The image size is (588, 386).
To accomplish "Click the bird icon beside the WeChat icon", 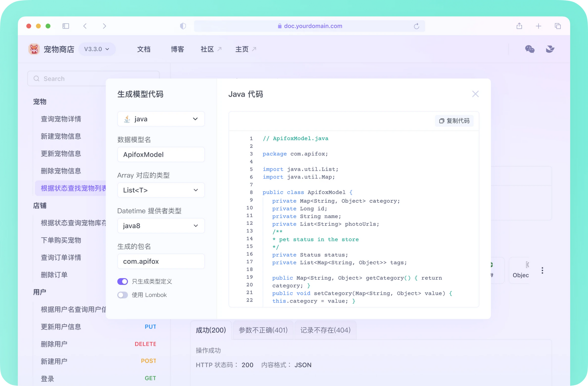I will pos(550,49).
